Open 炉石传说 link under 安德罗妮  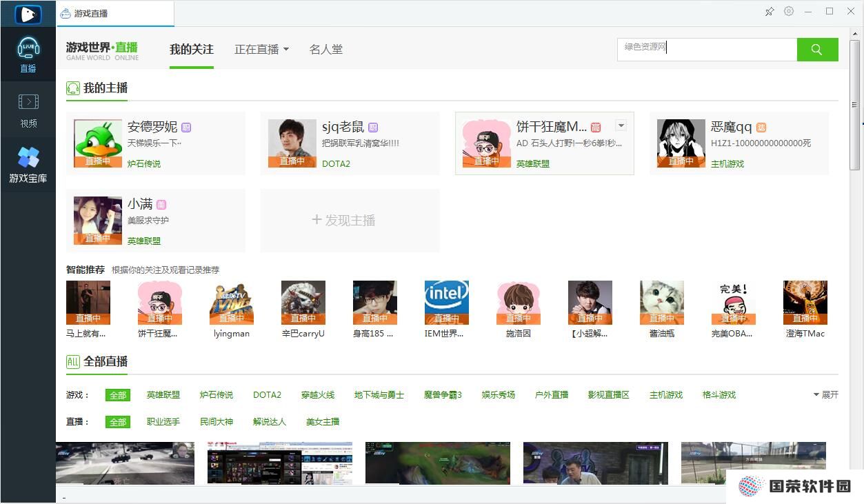144,164
